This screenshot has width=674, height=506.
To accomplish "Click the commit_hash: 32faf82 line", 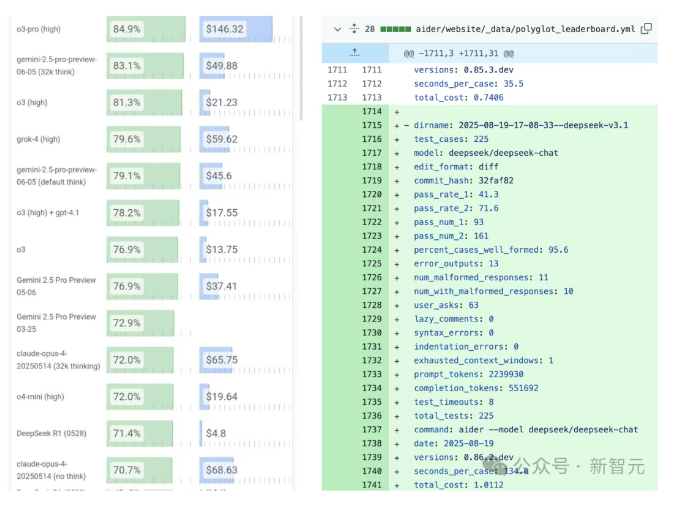I will coord(463,181).
